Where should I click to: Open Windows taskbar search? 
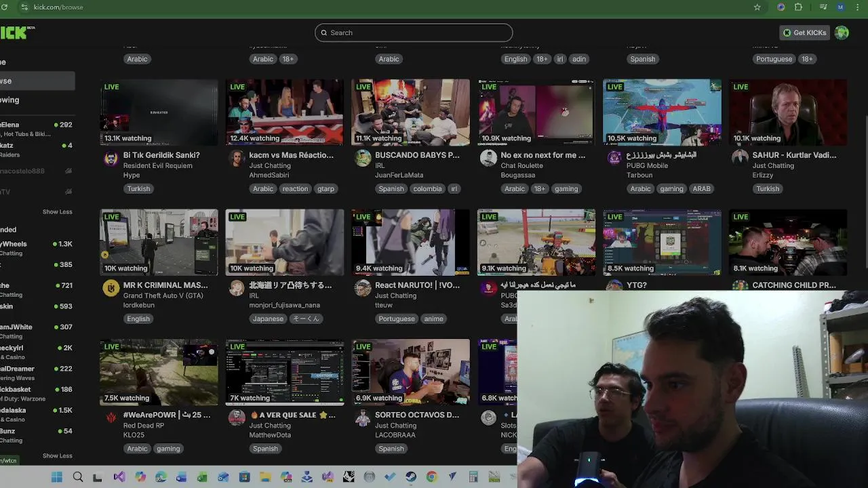pyautogui.click(x=78, y=477)
